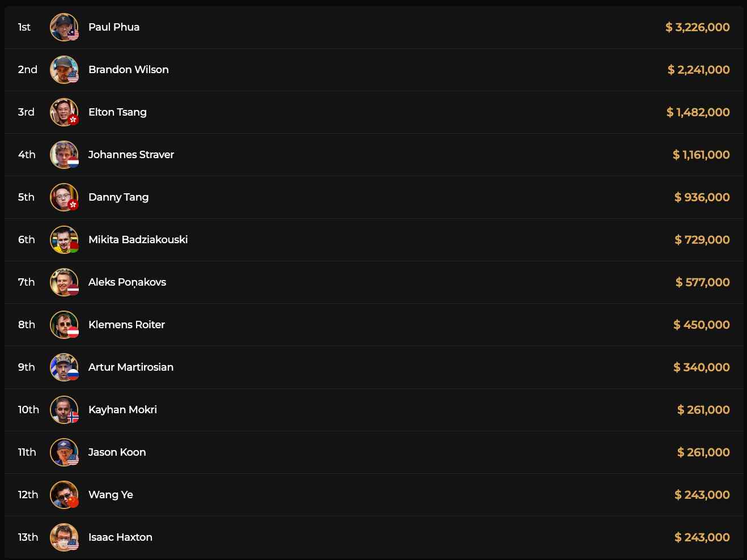
Task: Open Johannes Straver's player avatar
Action: click(63, 155)
